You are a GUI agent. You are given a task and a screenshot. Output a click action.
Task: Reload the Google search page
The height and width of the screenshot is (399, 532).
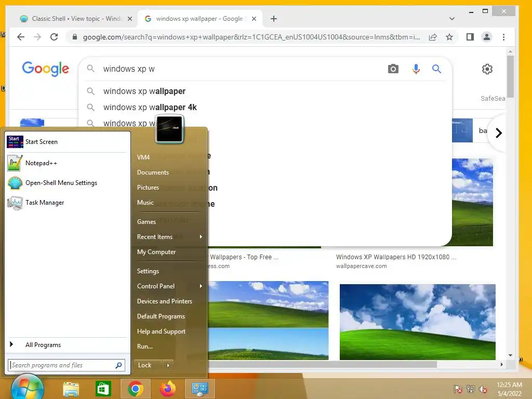pyautogui.click(x=54, y=37)
